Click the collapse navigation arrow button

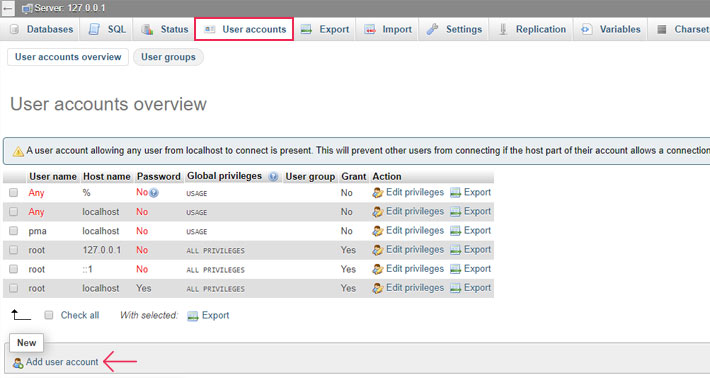click(8, 8)
